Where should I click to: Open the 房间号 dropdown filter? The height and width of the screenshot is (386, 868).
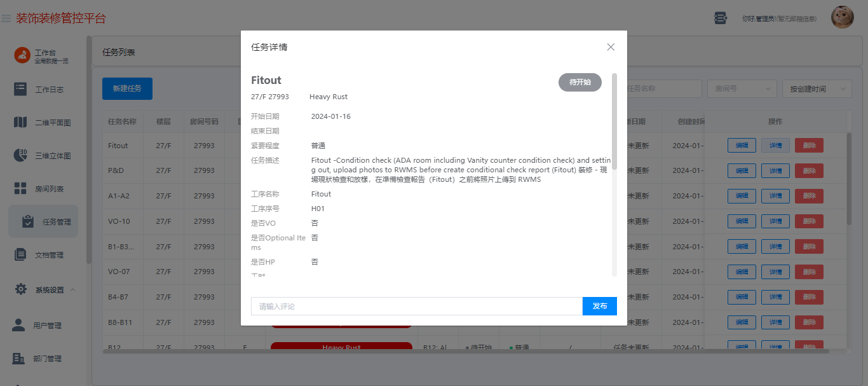pos(742,89)
